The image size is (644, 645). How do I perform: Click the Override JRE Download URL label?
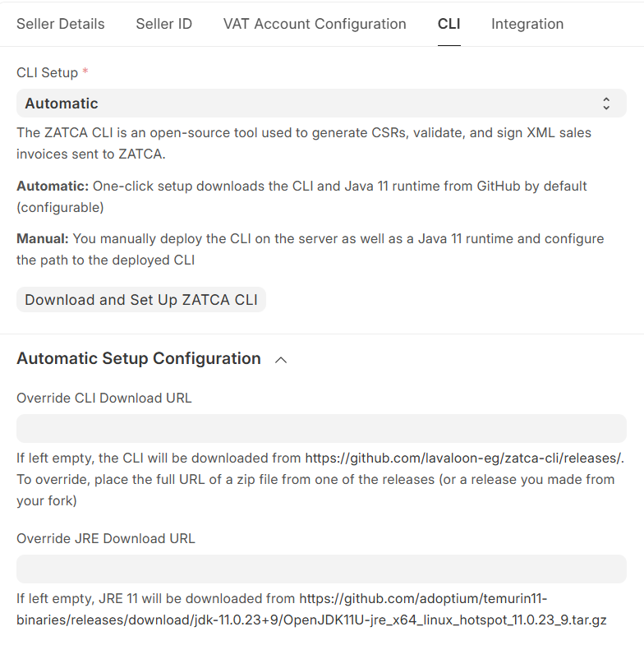tap(106, 539)
